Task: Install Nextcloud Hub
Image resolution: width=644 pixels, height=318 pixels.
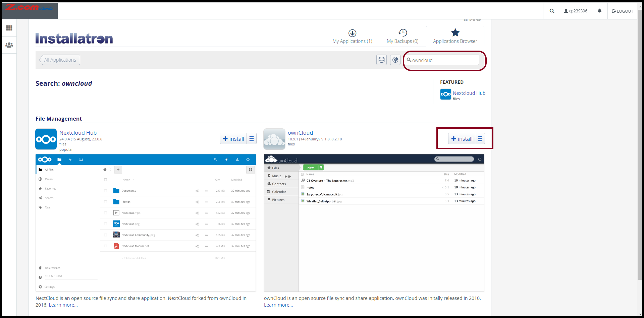Action: point(233,139)
